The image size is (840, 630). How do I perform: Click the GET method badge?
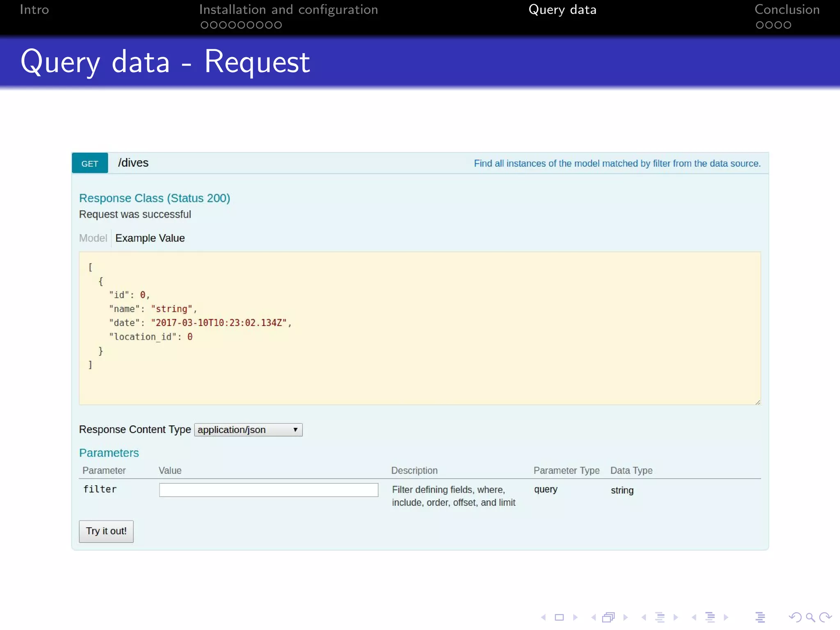coord(90,163)
